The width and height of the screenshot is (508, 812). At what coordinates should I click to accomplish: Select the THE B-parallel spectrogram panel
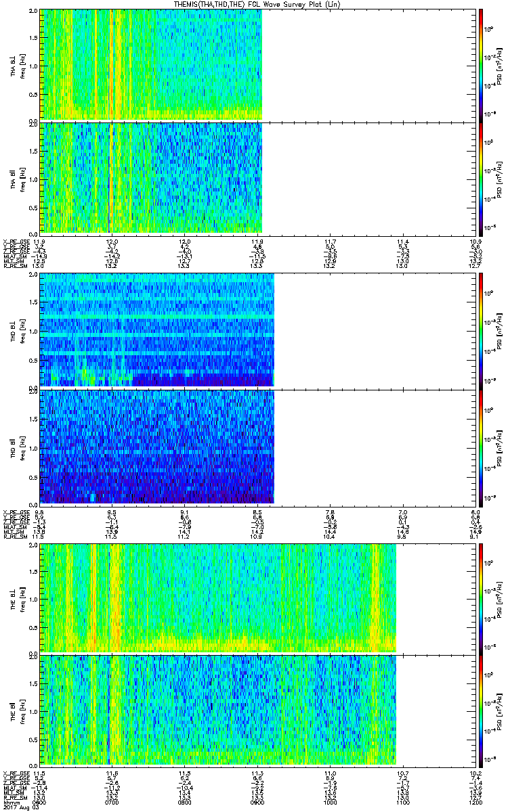(x=258, y=710)
